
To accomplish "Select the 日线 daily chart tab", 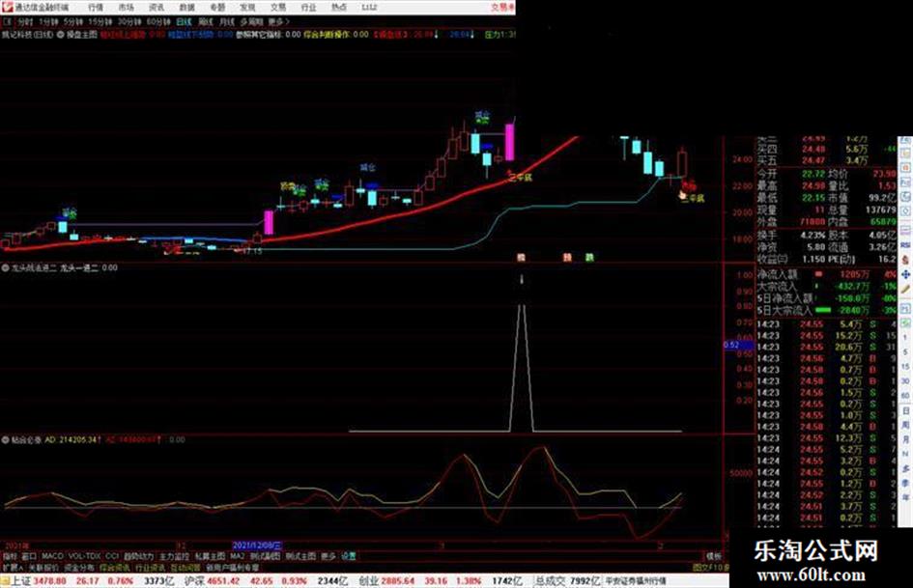I will click(184, 22).
